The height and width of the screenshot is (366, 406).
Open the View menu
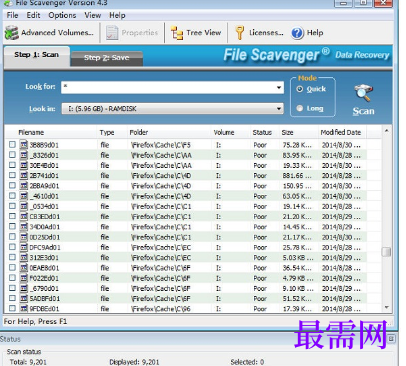93,15
